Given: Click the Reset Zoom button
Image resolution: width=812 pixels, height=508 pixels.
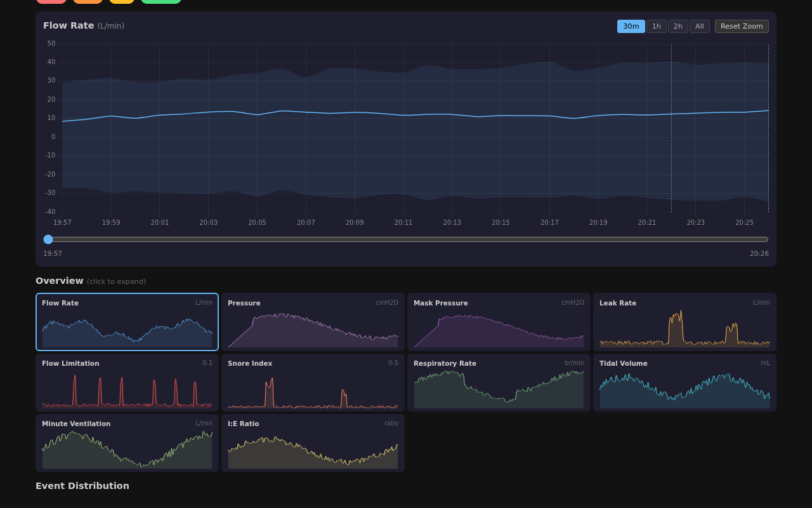Looking at the screenshot, I should [742, 26].
